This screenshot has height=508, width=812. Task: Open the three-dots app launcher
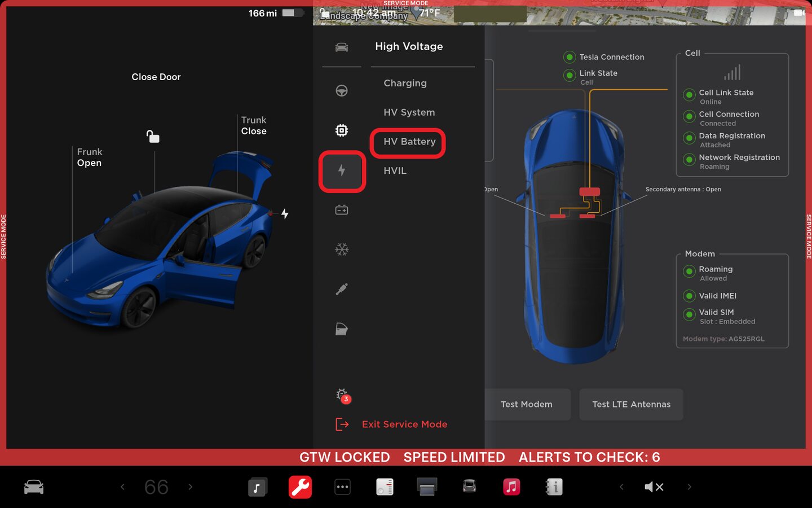click(x=342, y=487)
